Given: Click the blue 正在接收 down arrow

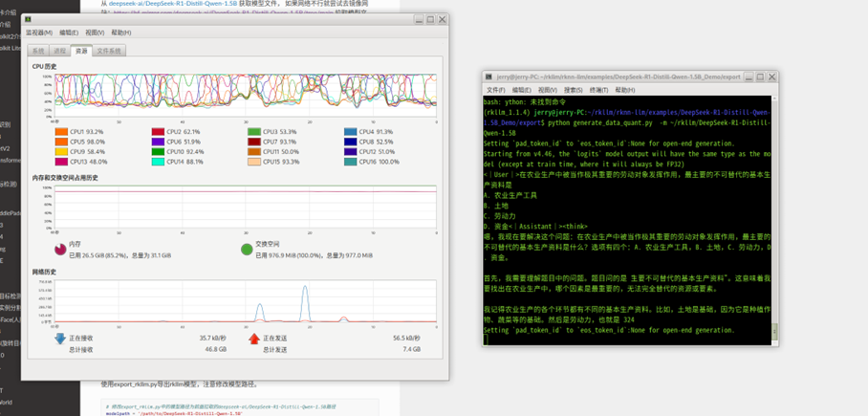Looking at the screenshot, I should pyautogui.click(x=60, y=339).
